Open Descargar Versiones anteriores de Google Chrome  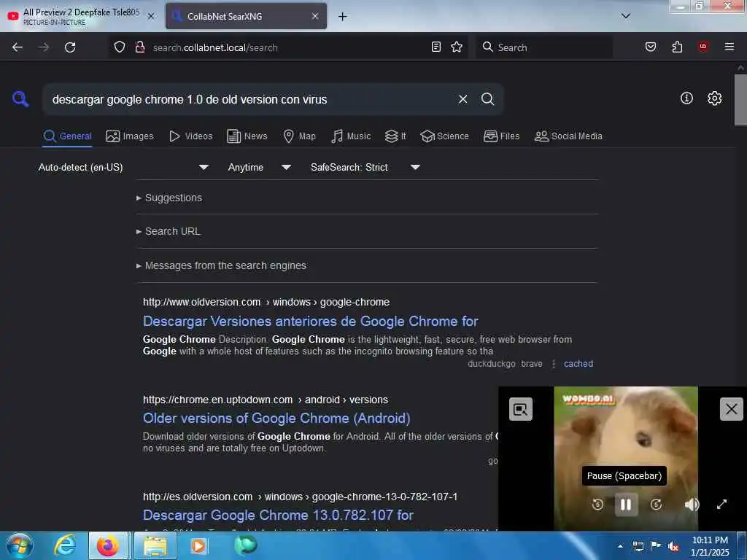tap(310, 322)
